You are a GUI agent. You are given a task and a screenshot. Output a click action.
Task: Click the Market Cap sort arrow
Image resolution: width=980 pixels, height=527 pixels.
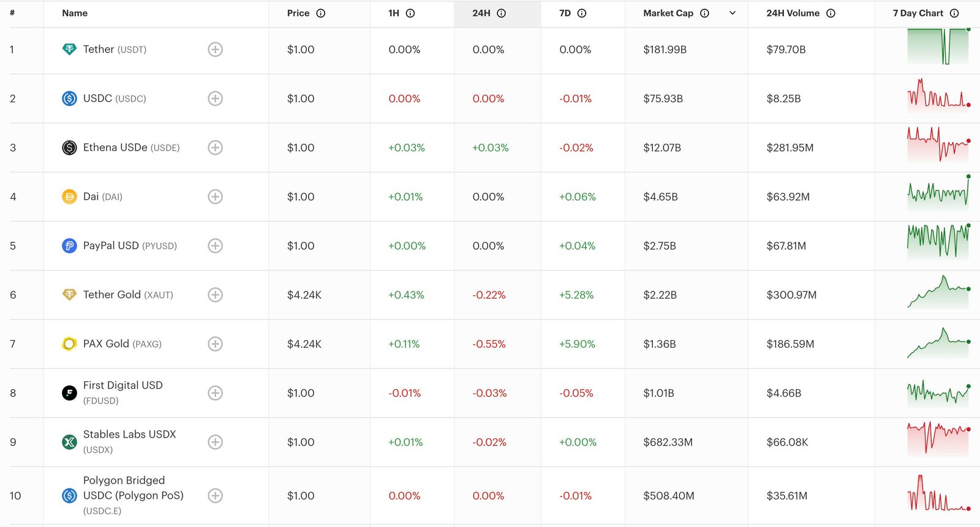point(732,13)
